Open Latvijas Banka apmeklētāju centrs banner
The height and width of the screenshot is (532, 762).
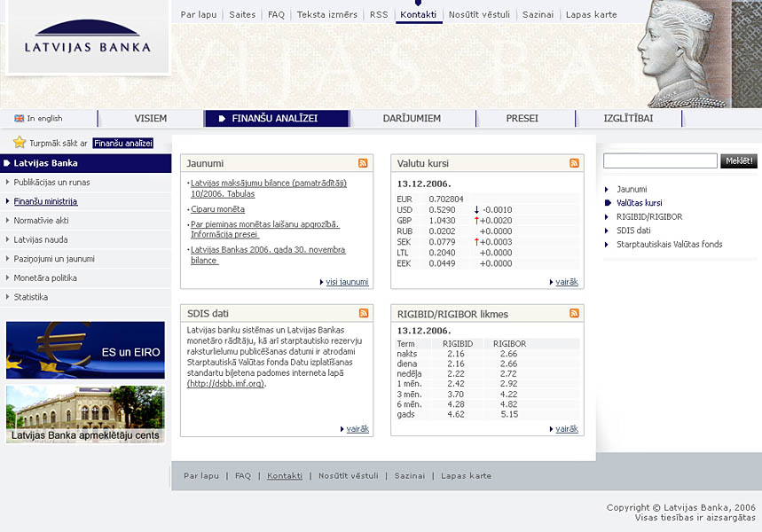tap(85, 414)
